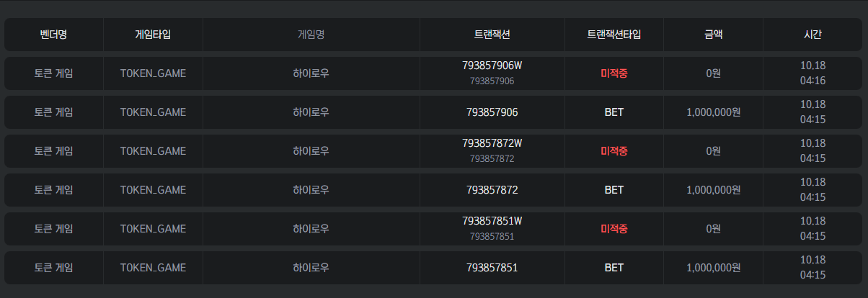Click 토큰 게임 vendor in the 793857872 BET row

tap(53, 190)
